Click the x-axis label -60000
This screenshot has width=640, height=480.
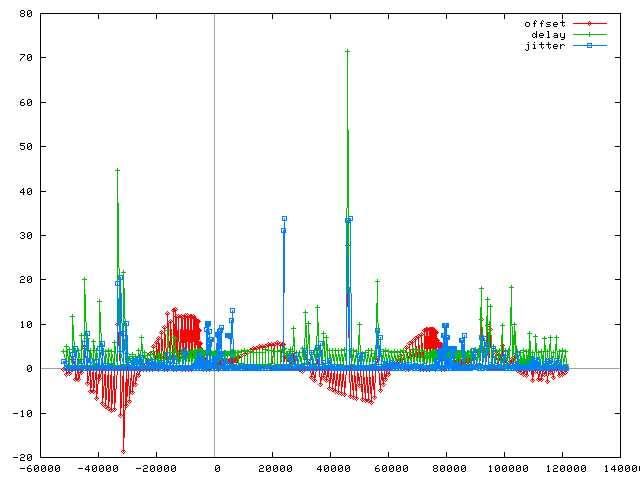click(40, 469)
